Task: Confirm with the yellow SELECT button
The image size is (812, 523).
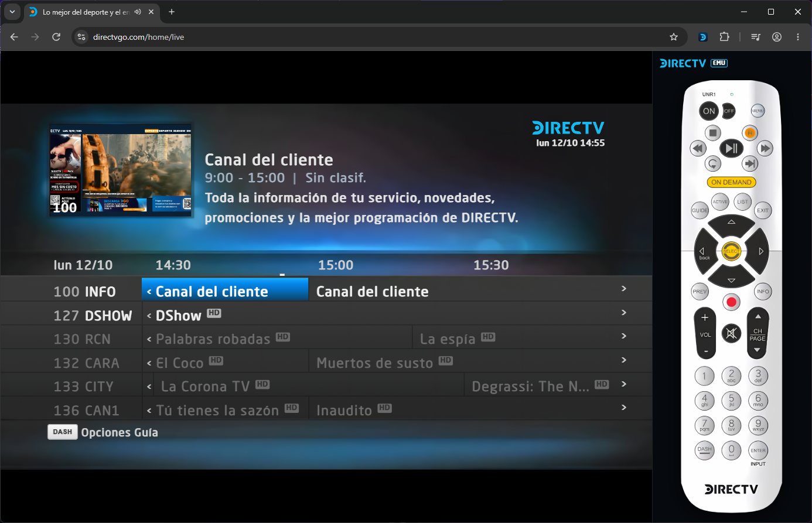Action: 731,251
